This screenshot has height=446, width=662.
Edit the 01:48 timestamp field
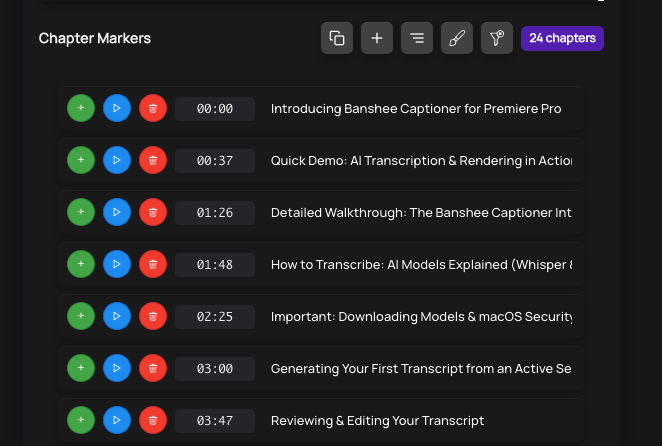coord(215,265)
